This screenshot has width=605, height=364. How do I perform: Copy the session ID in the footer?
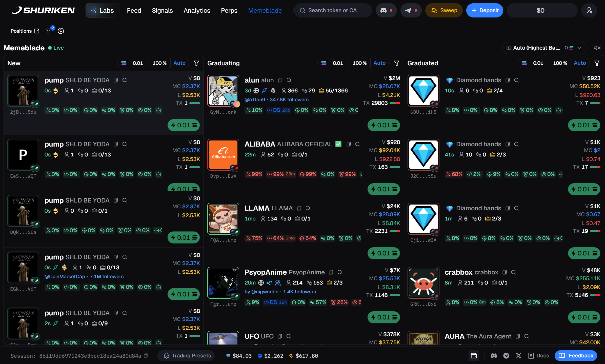pos(146,356)
